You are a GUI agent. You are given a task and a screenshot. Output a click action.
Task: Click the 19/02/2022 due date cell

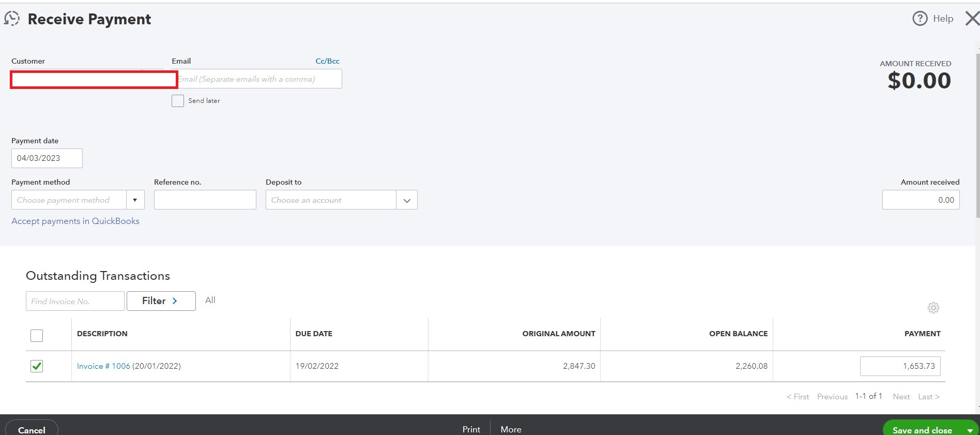pyautogui.click(x=317, y=366)
